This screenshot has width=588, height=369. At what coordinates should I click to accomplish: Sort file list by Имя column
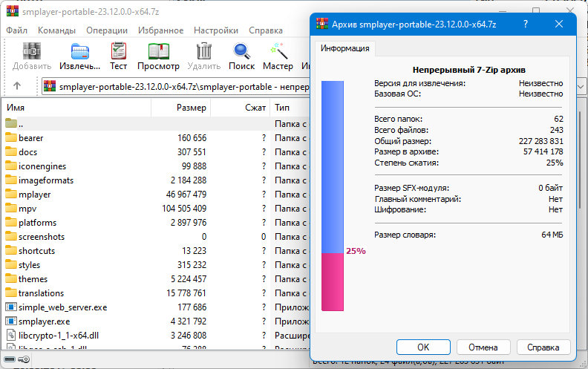(x=76, y=108)
